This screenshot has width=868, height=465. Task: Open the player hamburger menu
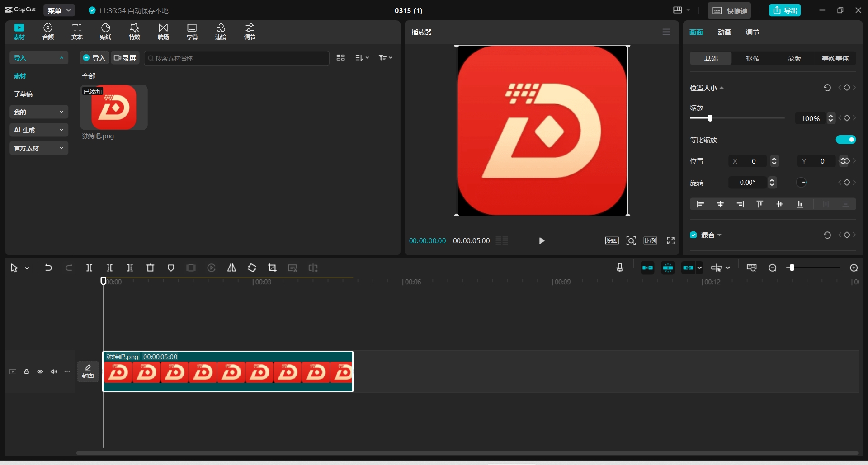click(666, 32)
